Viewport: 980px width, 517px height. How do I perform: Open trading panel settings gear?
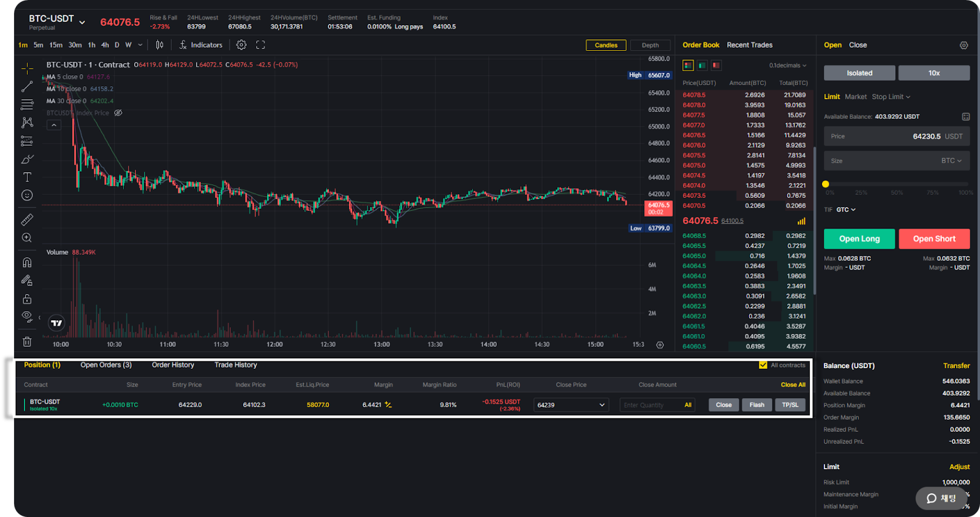(963, 45)
